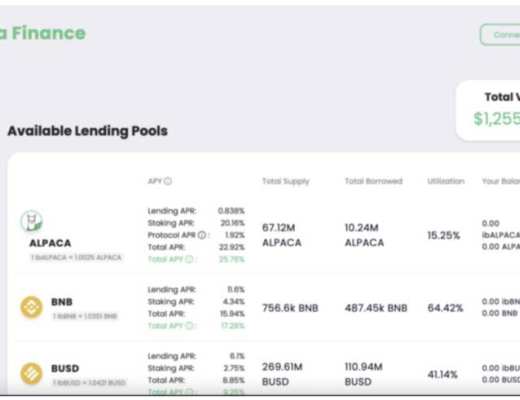Click the BUSD coin icon

(x=32, y=374)
